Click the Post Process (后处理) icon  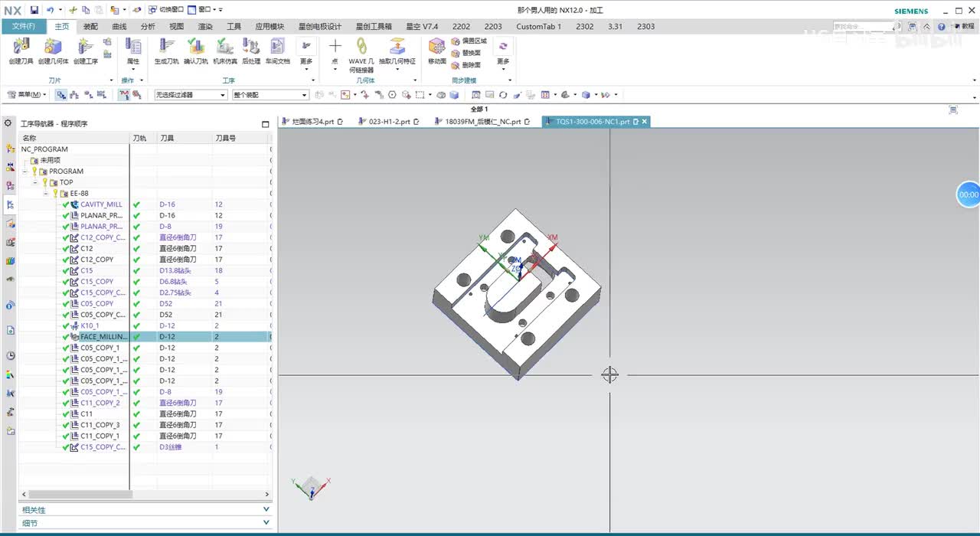click(x=251, y=47)
